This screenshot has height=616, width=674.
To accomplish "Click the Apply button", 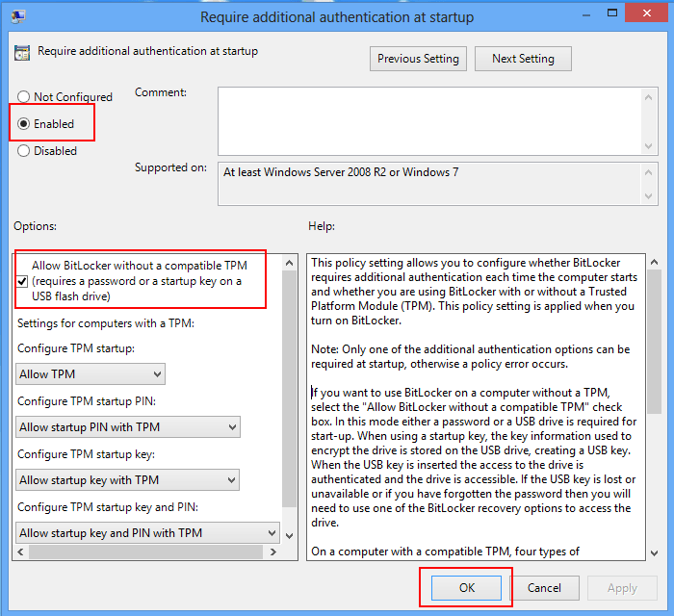I will pyautogui.click(x=622, y=588).
